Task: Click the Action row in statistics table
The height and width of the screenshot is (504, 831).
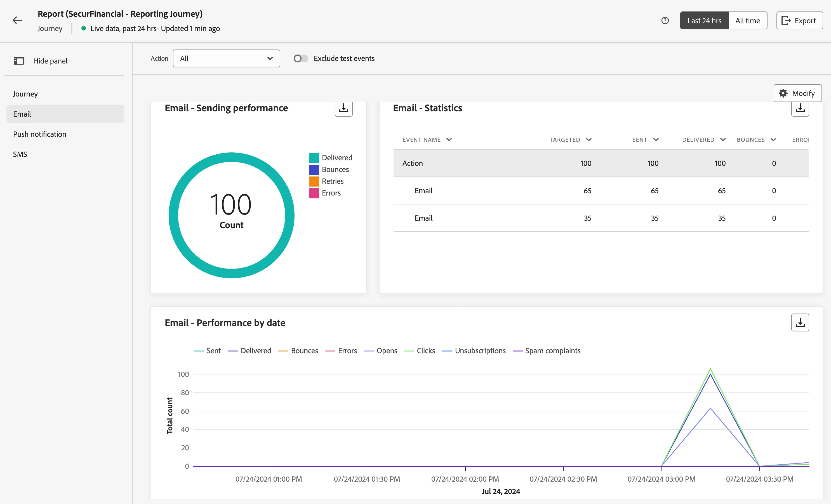Action: [x=601, y=163]
